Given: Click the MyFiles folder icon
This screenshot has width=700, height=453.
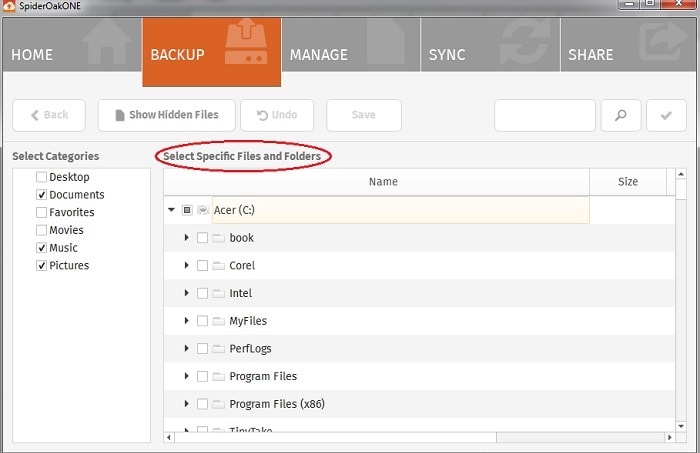Looking at the screenshot, I should [x=218, y=321].
